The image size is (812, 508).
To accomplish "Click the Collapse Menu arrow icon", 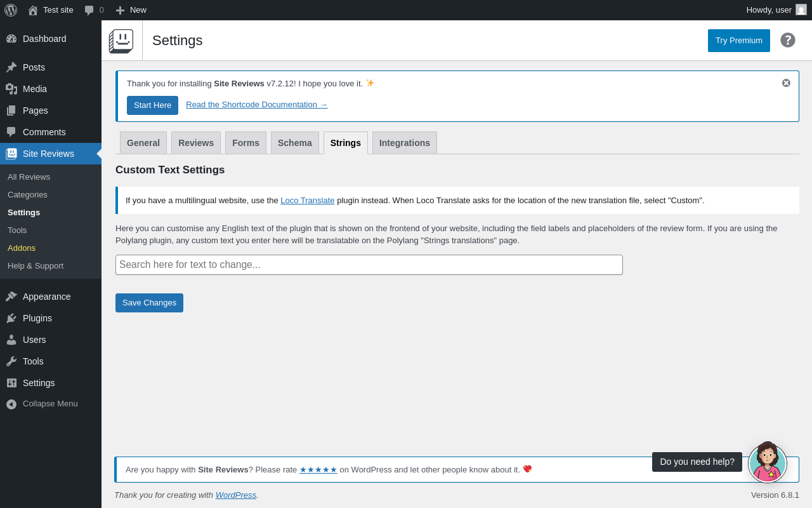I will [11, 404].
